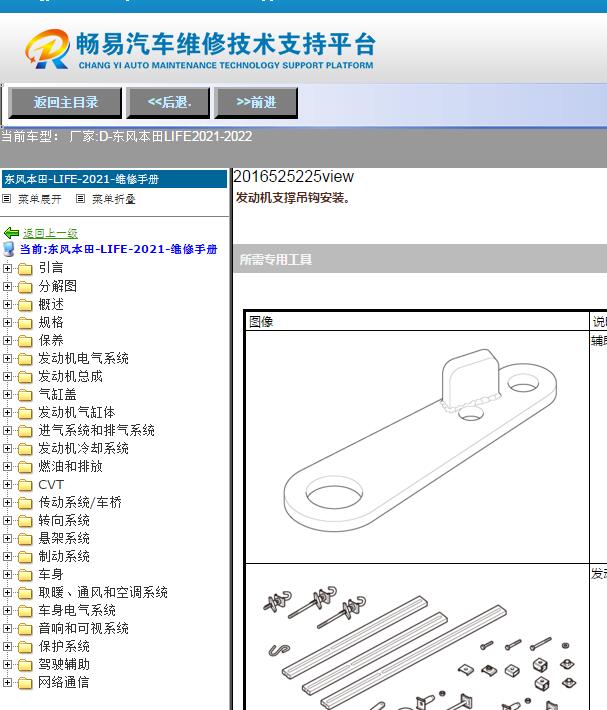Click the blue current-manual computer icon
The width and height of the screenshot is (607, 710).
pyautogui.click(x=9, y=249)
